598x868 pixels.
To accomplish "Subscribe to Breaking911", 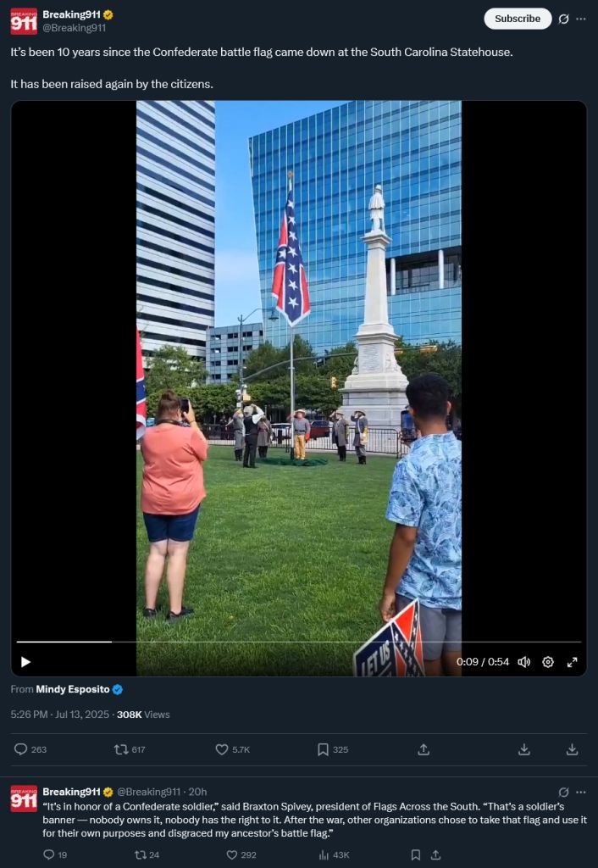I will click(518, 19).
